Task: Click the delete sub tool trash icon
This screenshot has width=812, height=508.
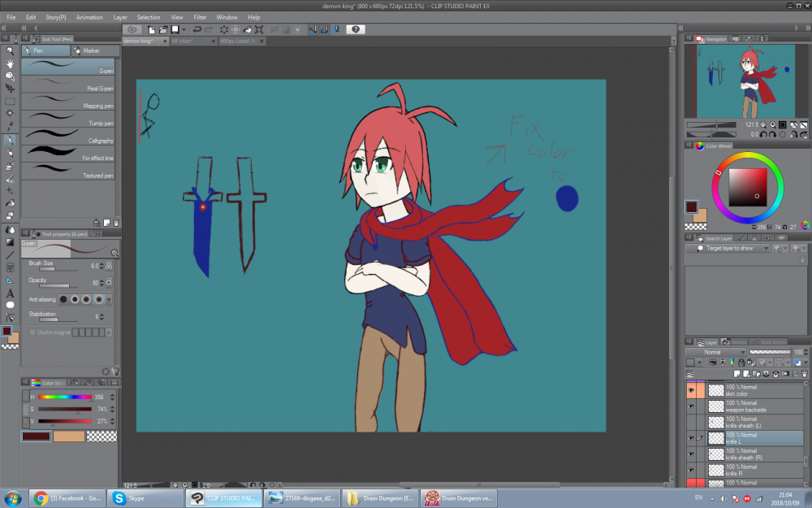Action: pos(116,223)
